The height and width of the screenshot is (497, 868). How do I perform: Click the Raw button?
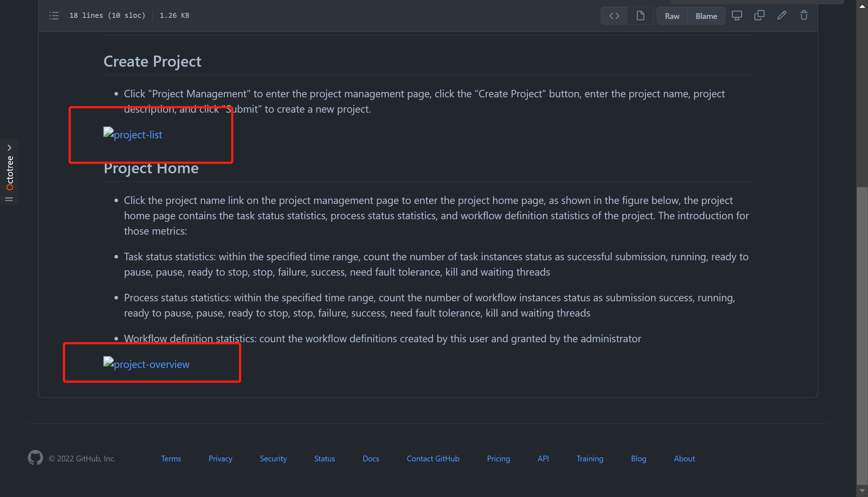click(x=672, y=16)
